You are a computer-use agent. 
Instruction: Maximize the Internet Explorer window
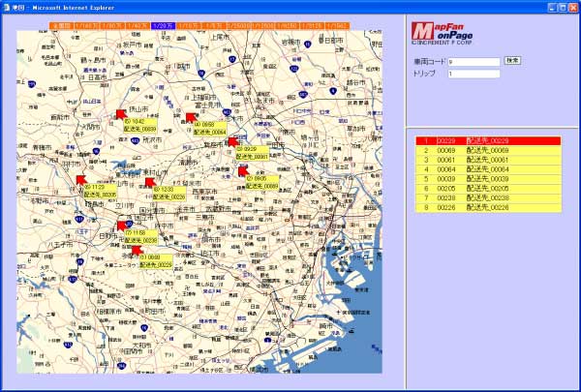563,7
